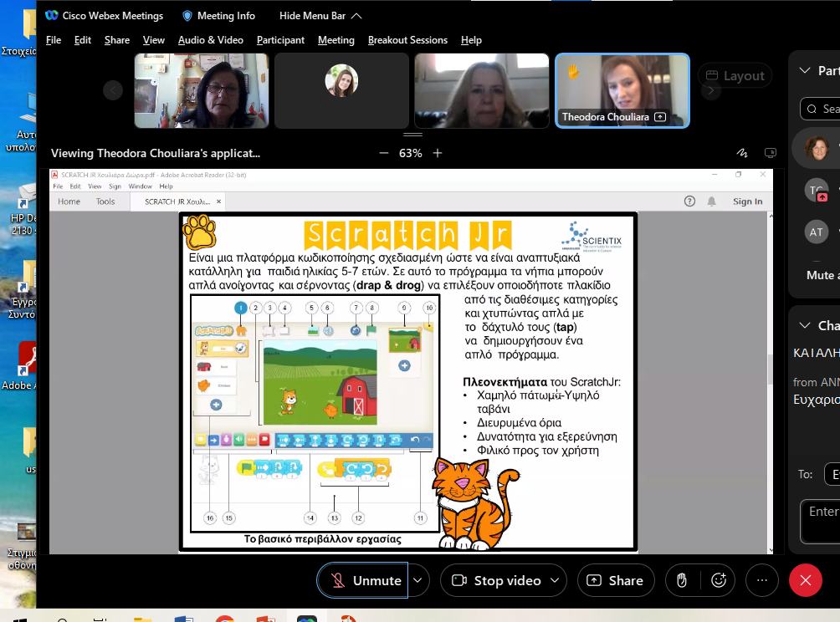The width and height of the screenshot is (840, 622).
Task: Open the more options ellipsis button
Action: click(761, 580)
